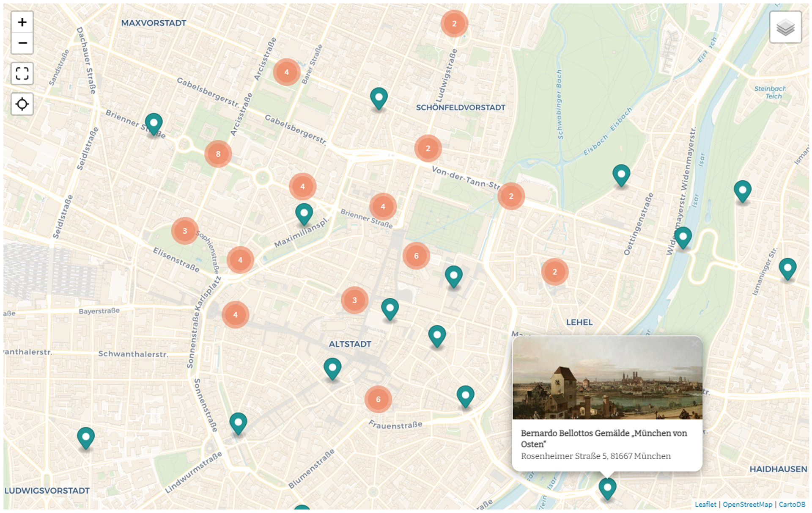Toggle fullscreen map view

[22, 74]
